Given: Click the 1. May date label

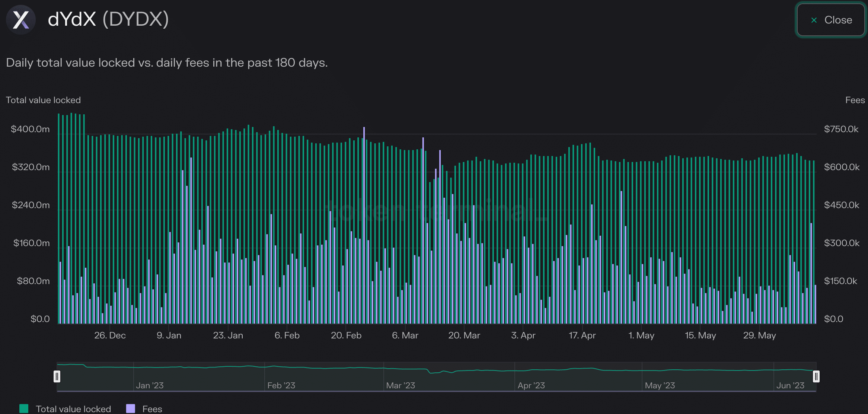Looking at the screenshot, I should coord(641,335).
